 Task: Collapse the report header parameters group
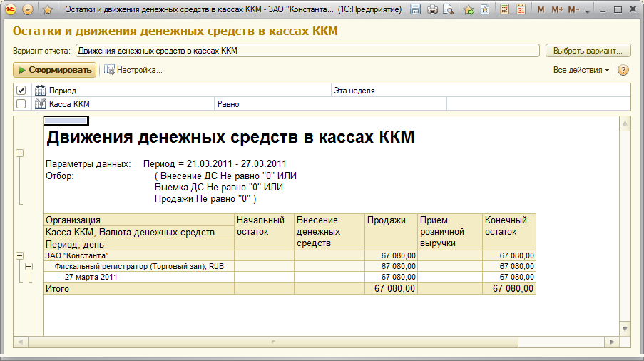point(19,153)
